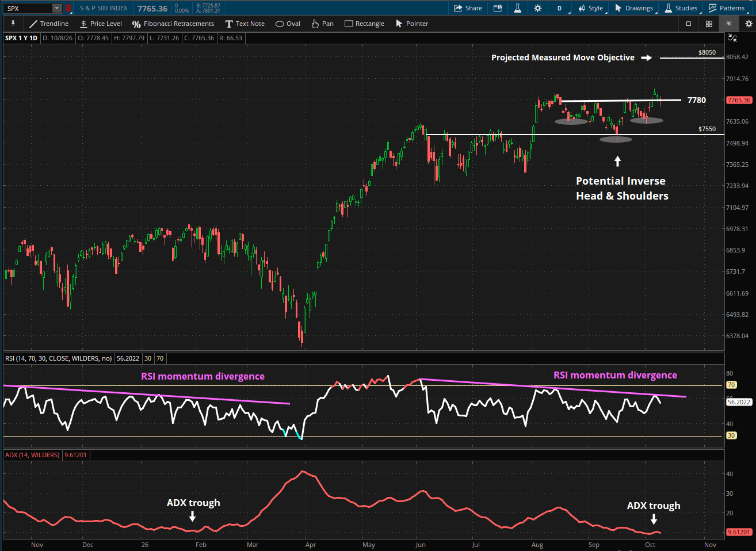
Task: Open grid settings gear beside All
Action: [749, 24]
